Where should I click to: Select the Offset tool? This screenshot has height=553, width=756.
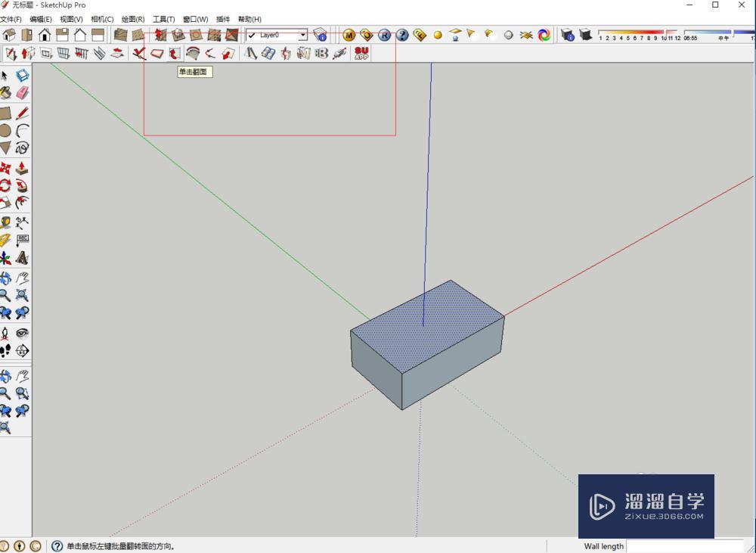coord(22,203)
